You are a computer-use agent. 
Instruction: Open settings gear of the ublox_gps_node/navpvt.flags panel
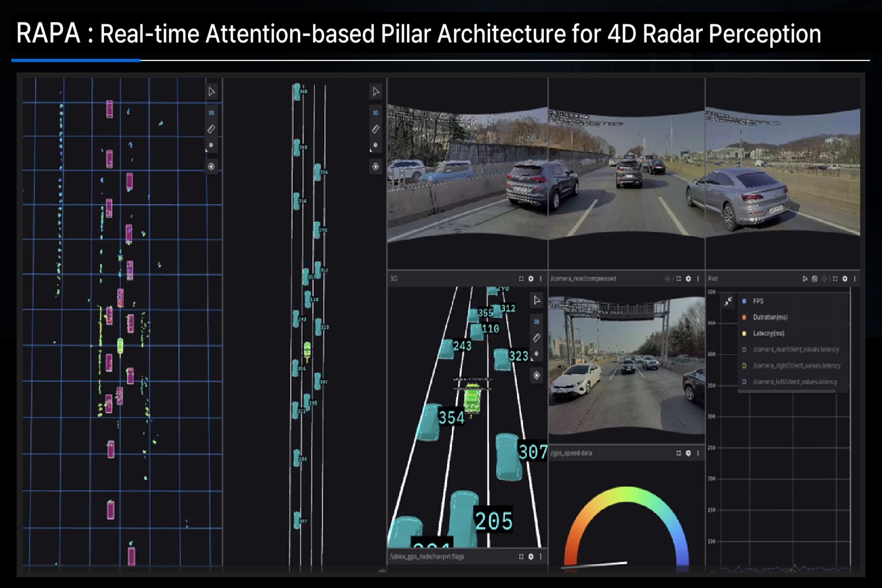click(531, 556)
